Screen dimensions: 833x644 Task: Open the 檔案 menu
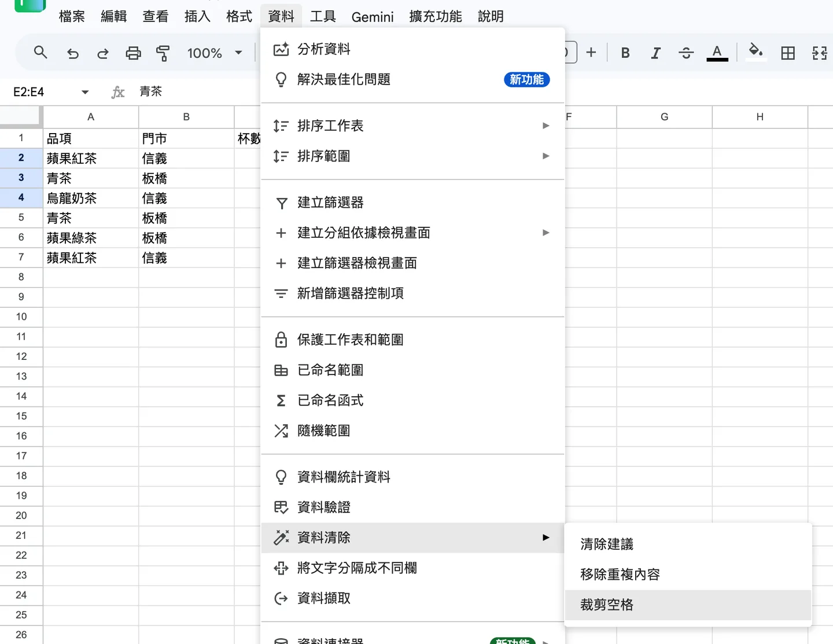72,17
